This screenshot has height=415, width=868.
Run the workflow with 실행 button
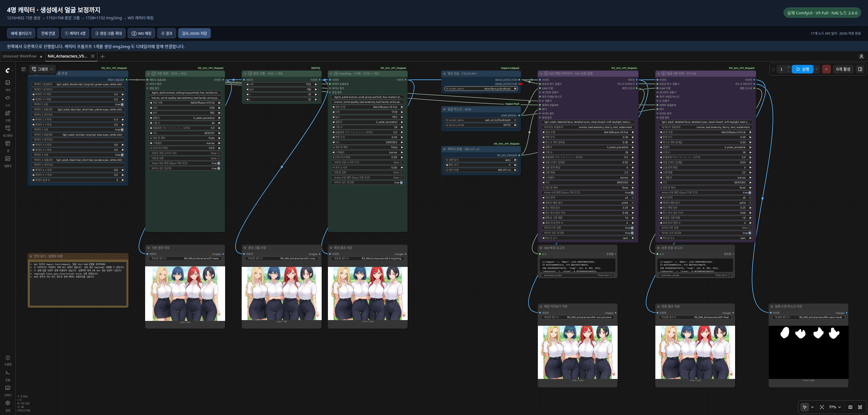click(x=802, y=69)
